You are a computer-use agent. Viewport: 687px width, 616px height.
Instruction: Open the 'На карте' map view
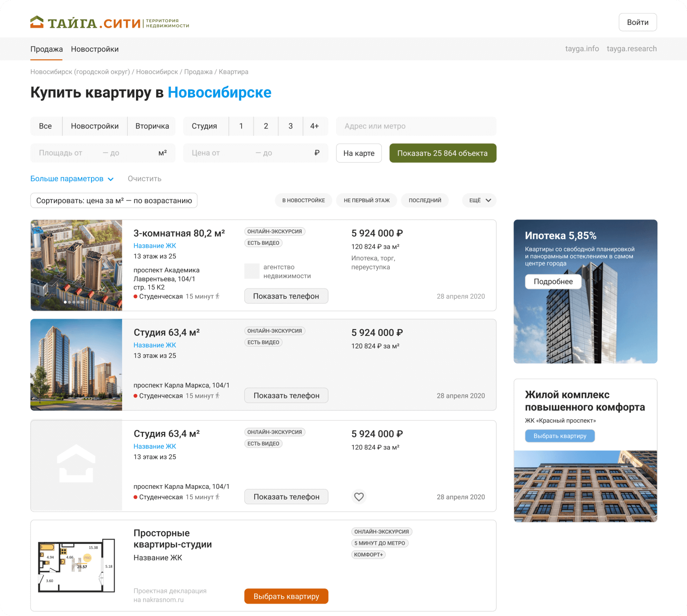click(x=359, y=153)
